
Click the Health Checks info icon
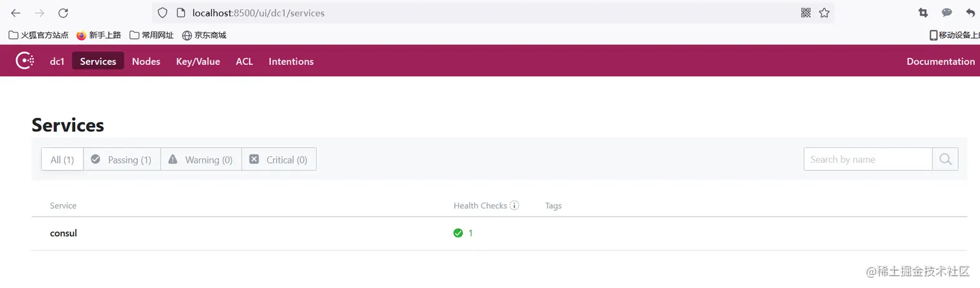click(515, 206)
